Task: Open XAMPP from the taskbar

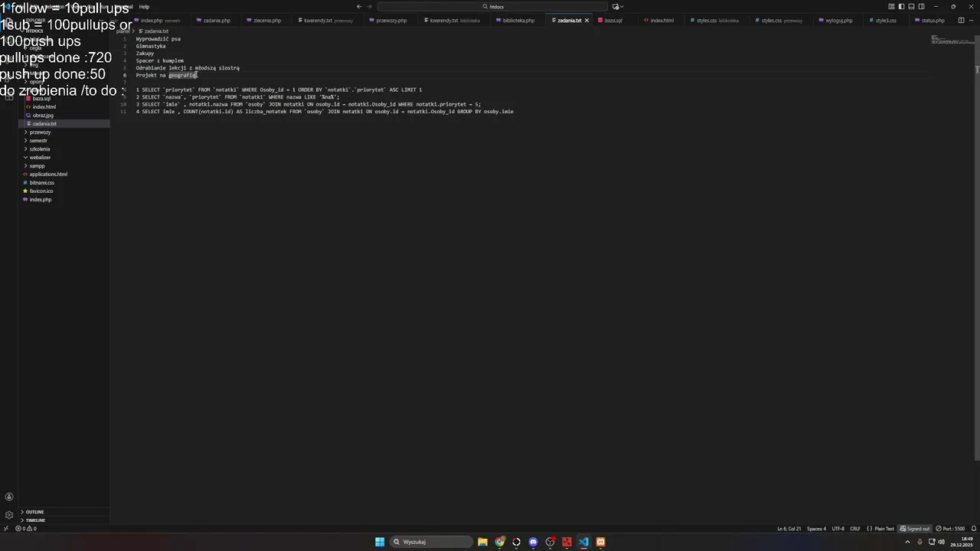Action: (600, 542)
